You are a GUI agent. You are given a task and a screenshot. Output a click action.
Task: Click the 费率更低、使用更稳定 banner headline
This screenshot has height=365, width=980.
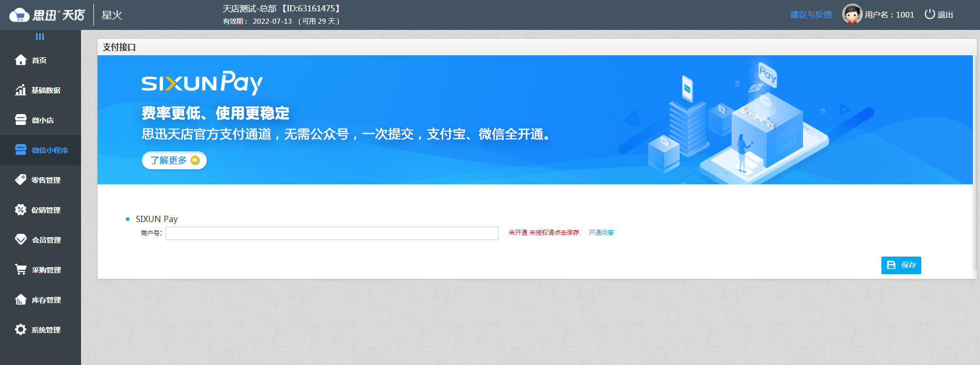[x=216, y=113]
